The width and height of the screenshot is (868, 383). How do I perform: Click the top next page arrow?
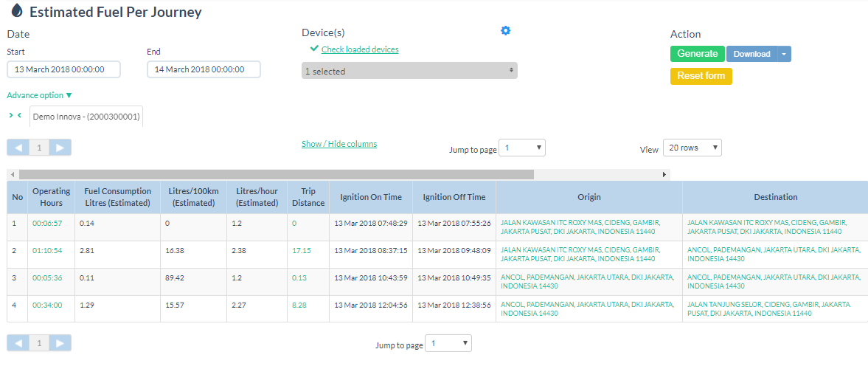pos(60,148)
